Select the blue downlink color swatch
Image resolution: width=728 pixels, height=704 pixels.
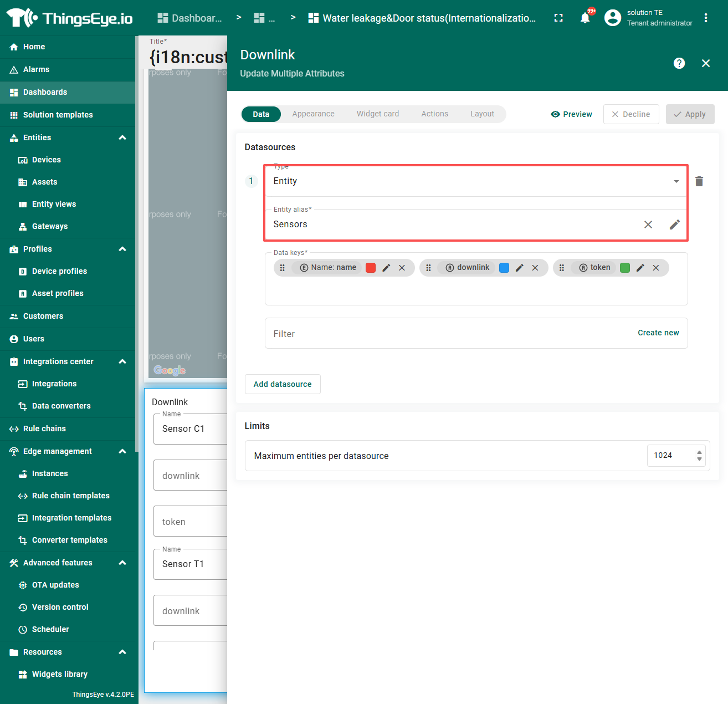(504, 268)
